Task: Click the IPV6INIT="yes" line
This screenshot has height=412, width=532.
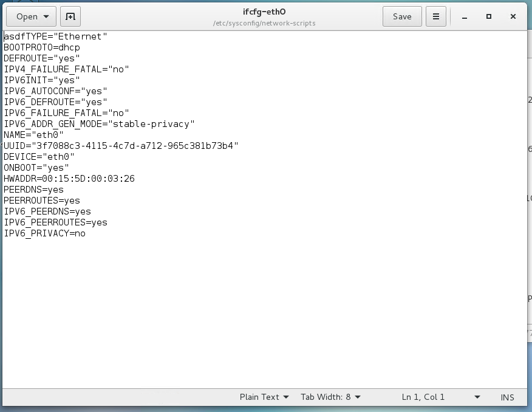Action: (x=42, y=80)
